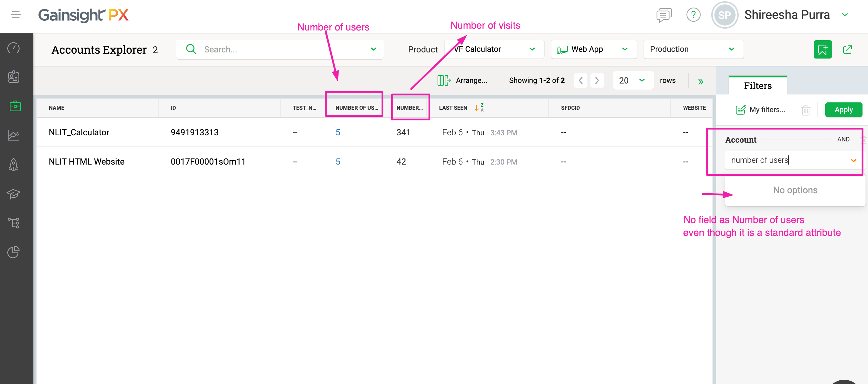Open the 20 rows per page dropdown

pyautogui.click(x=633, y=80)
